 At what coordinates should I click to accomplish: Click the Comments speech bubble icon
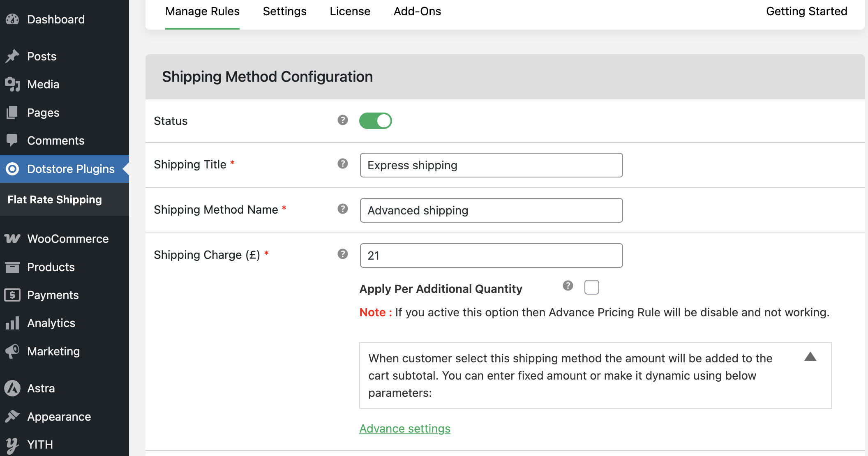[12, 140]
